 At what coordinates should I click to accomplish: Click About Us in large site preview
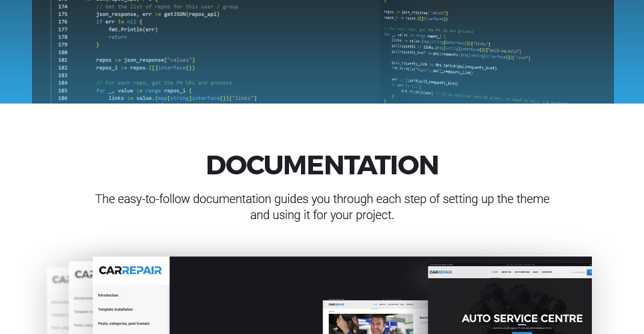(x=506, y=272)
